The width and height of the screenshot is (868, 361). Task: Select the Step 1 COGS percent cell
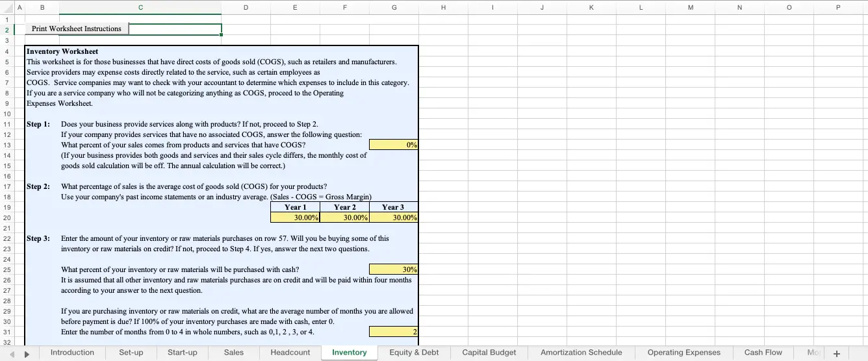[393, 145]
